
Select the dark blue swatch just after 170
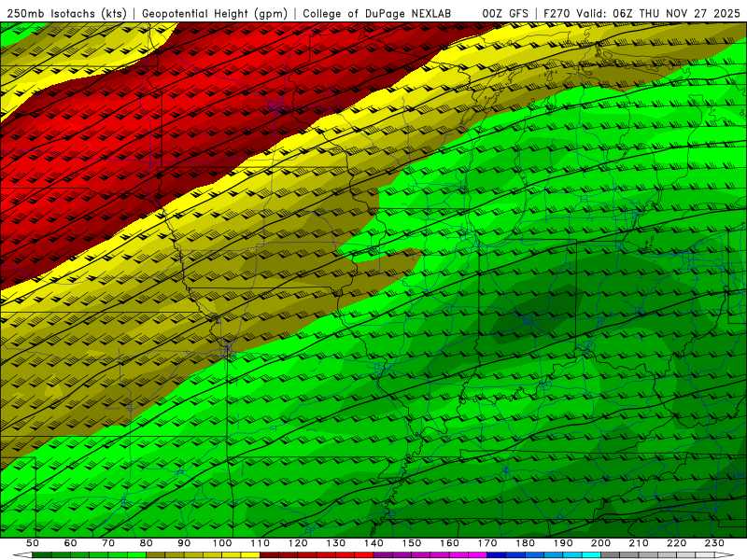click(497, 555)
